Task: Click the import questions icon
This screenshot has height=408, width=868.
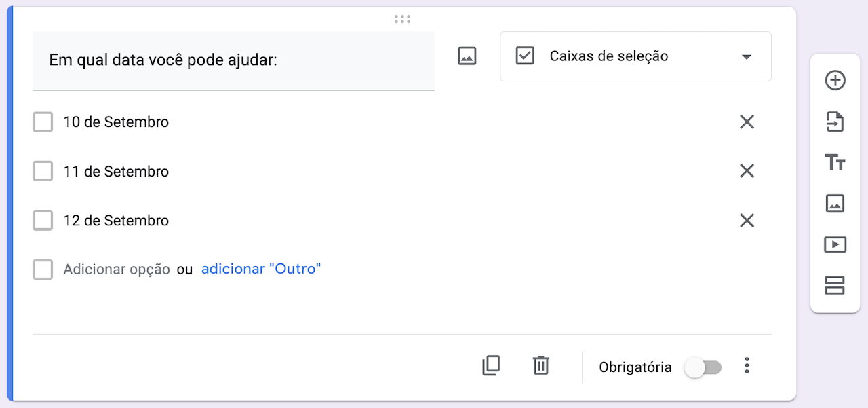Action: tap(835, 122)
